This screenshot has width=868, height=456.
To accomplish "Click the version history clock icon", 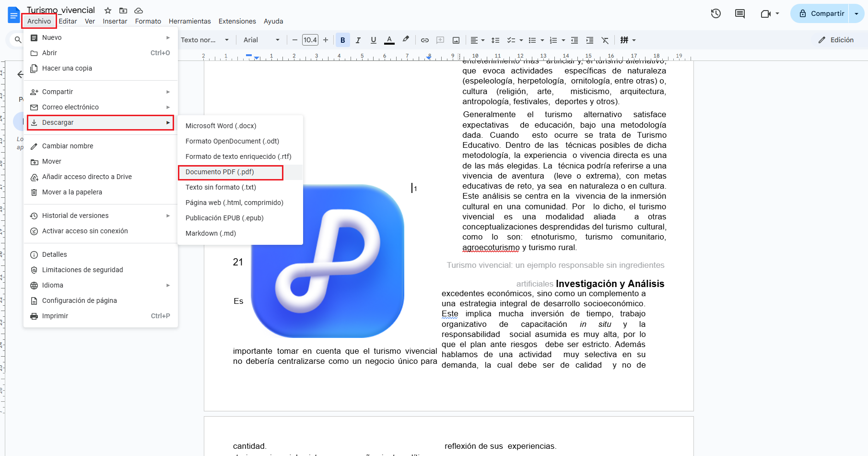I will 716,13.
